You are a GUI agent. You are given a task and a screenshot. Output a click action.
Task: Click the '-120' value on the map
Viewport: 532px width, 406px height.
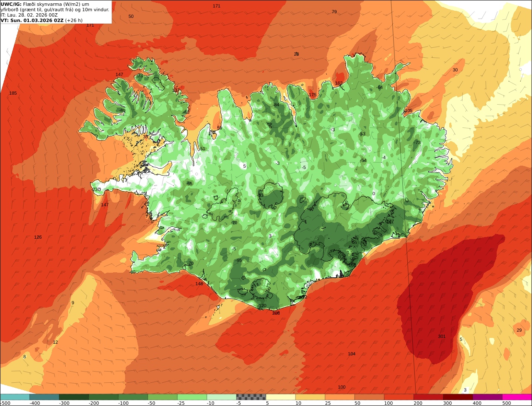point(261,306)
